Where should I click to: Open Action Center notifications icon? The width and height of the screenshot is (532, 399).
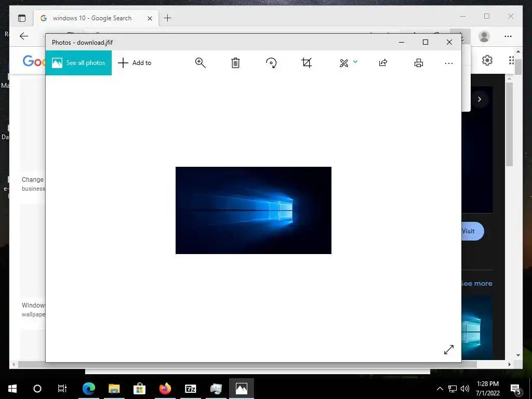point(516,389)
